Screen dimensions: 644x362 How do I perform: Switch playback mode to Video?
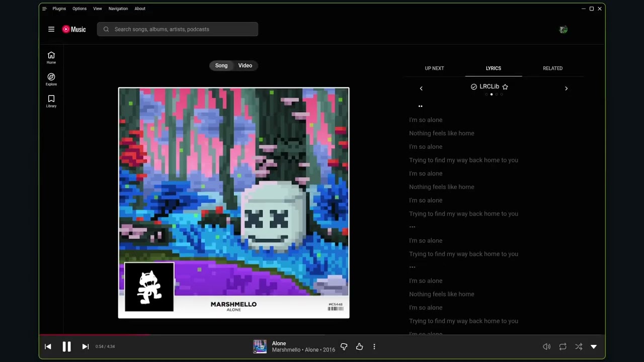(x=245, y=65)
